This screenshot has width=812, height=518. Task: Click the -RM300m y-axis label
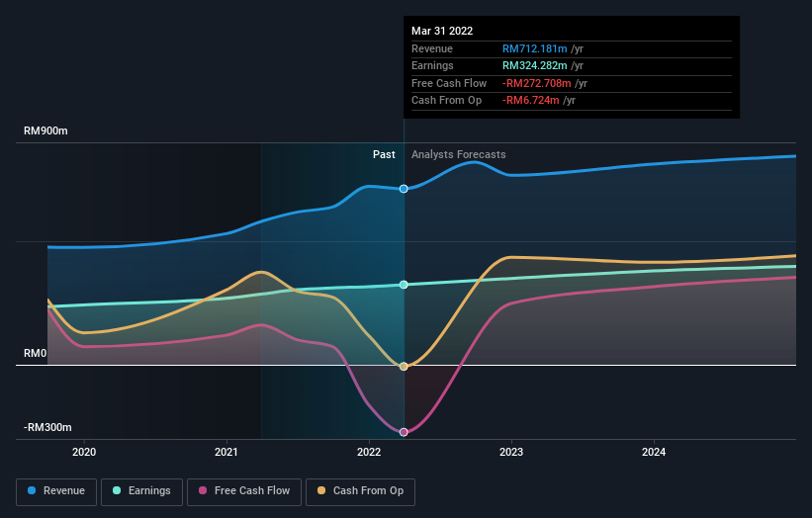(x=47, y=427)
